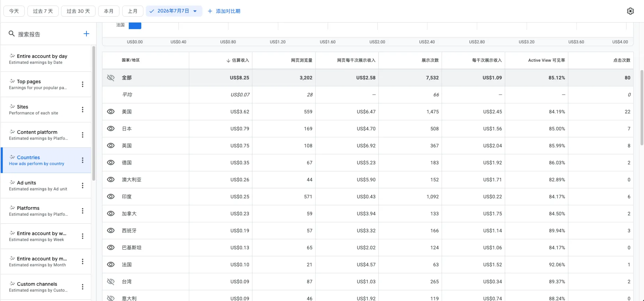Click the plus icon to add report
The width and height of the screenshot is (644, 301).
(x=86, y=34)
